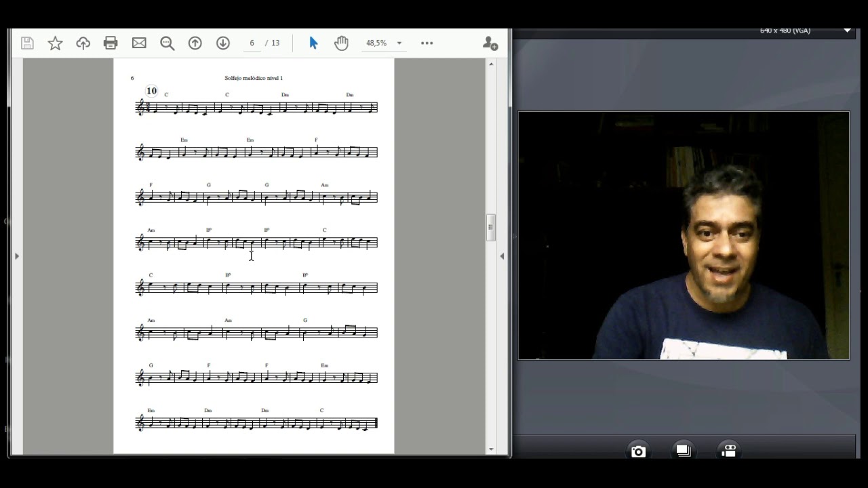Image resolution: width=868 pixels, height=488 pixels.
Task: Send the file by email
Action: click(x=139, y=43)
